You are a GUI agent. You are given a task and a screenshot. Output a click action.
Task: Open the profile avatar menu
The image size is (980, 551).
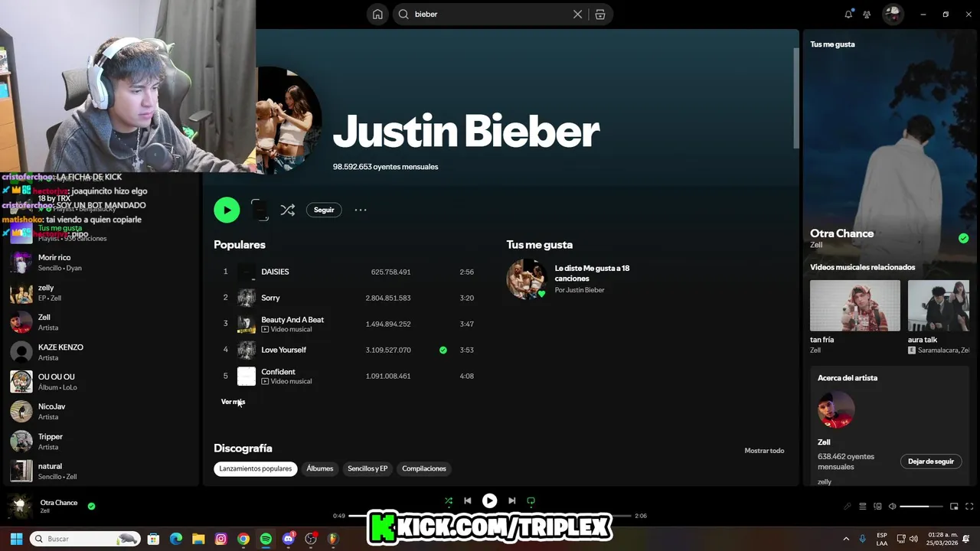coord(893,14)
